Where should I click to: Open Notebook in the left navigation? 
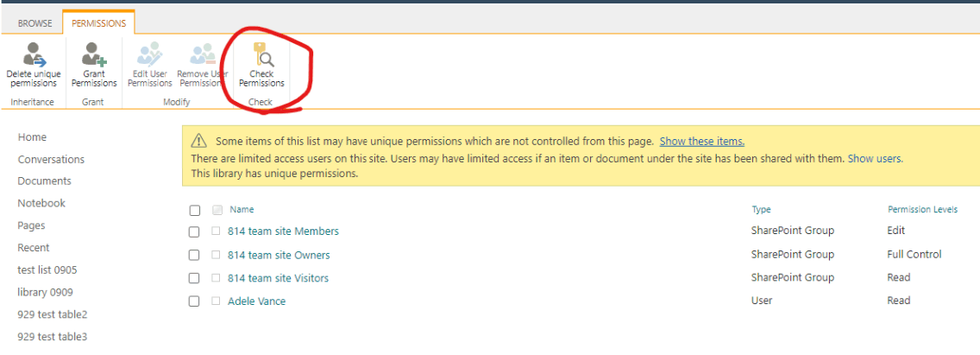point(41,204)
